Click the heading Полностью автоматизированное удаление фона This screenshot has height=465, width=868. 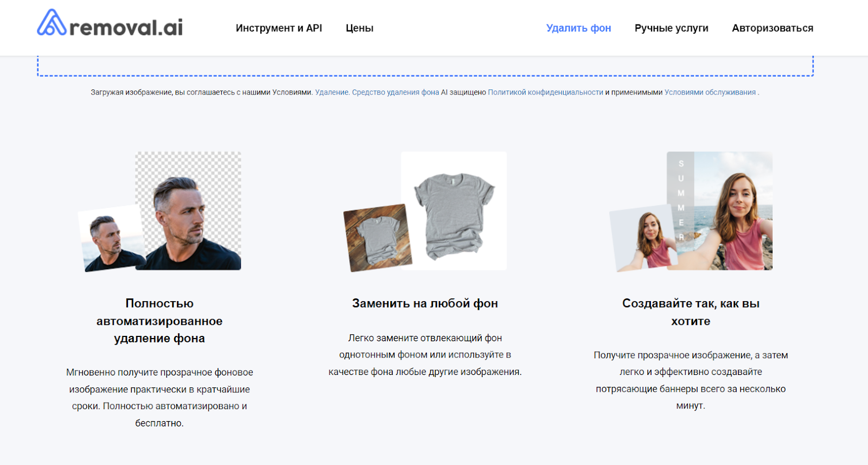(x=159, y=321)
